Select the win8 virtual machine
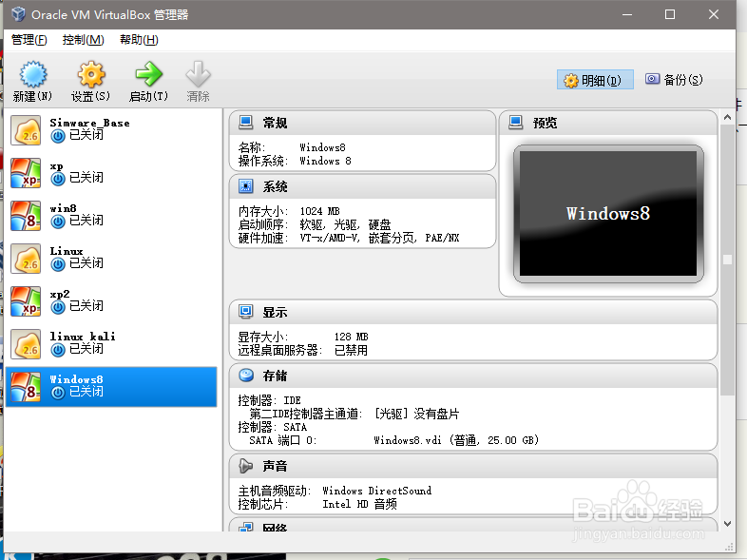747x560 pixels. 111,216
